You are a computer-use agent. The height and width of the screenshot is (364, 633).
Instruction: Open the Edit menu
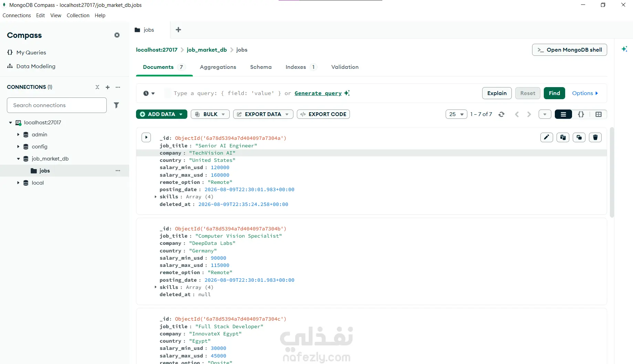pos(40,15)
